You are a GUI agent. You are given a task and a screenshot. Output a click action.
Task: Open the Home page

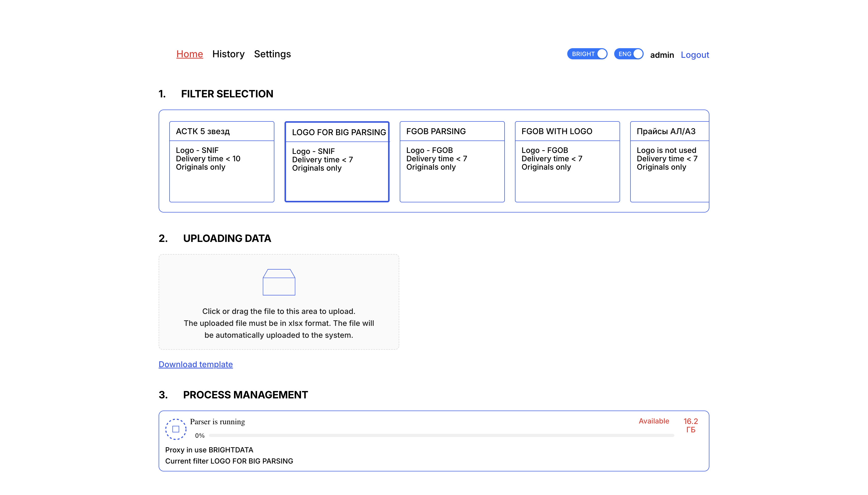pyautogui.click(x=190, y=54)
